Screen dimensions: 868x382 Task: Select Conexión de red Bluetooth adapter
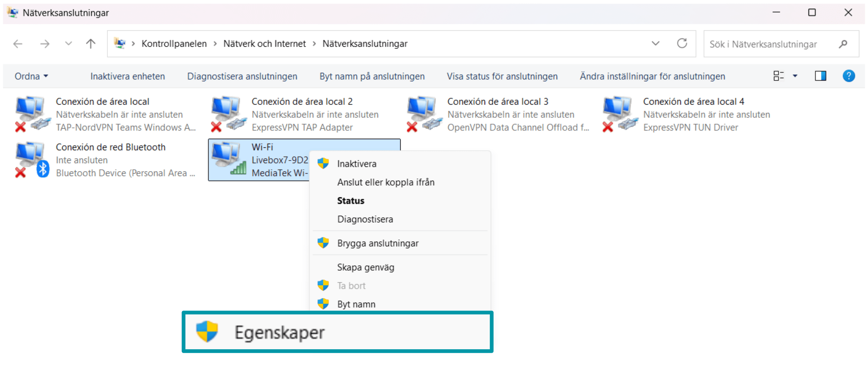click(x=110, y=147)
